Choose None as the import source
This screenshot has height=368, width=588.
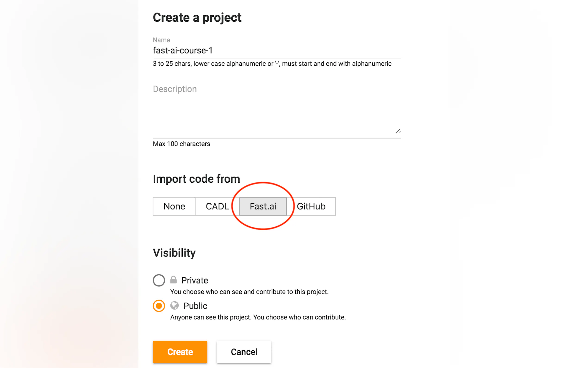click(x=174, y=206)
